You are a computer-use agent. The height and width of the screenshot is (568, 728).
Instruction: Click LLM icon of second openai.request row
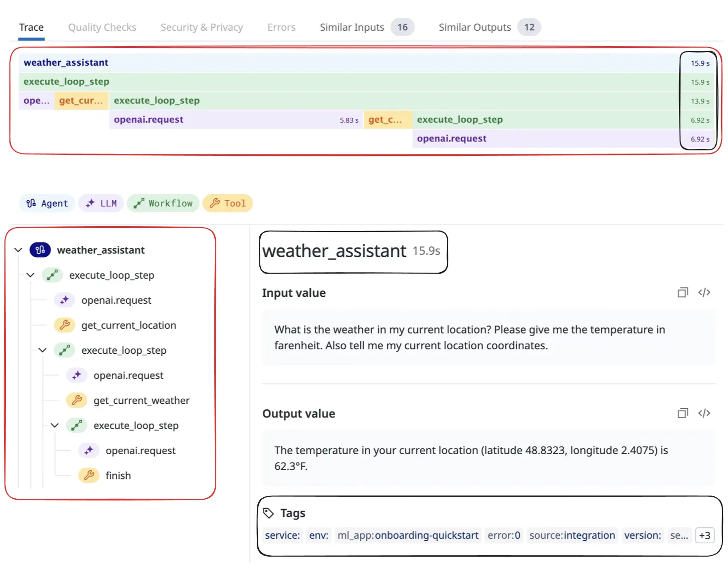77,375
